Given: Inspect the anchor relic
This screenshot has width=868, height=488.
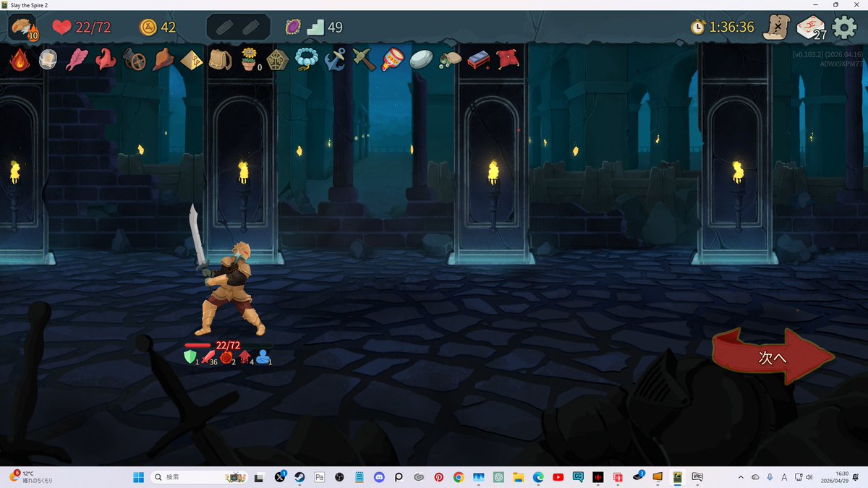Looking at the screenshot, I should coord(335,59).
